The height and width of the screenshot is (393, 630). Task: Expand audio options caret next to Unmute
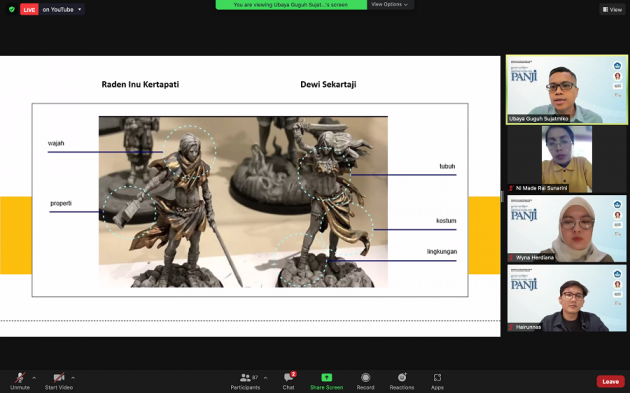pos(34,378)
